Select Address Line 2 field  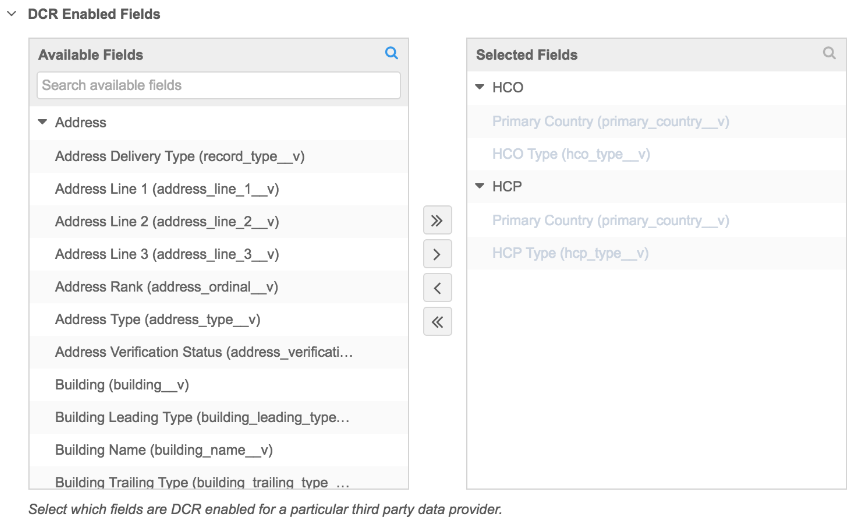pos(167,222)
